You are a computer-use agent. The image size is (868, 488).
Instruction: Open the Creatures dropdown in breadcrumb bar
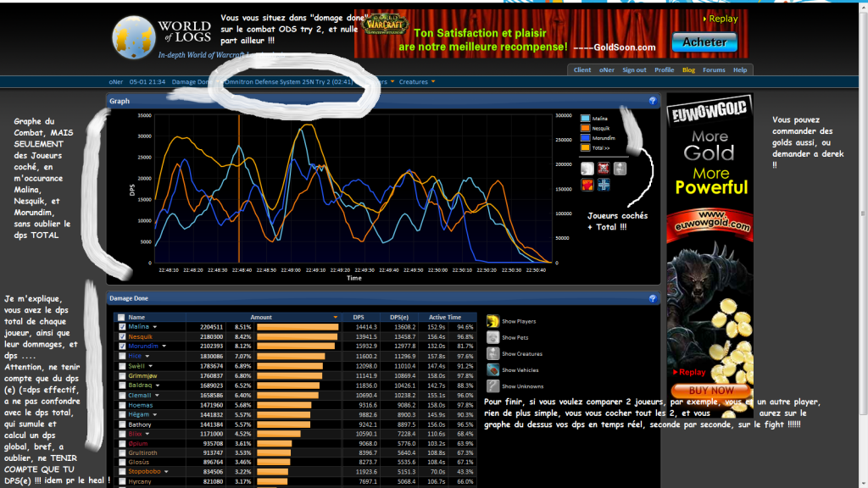coord(417,82)
